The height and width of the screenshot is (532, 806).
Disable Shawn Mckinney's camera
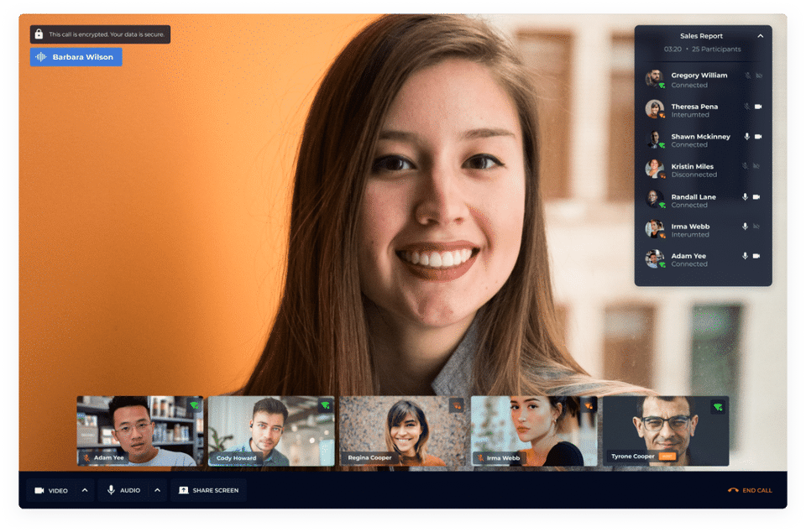pyautogui.click(x=758, y=137)
